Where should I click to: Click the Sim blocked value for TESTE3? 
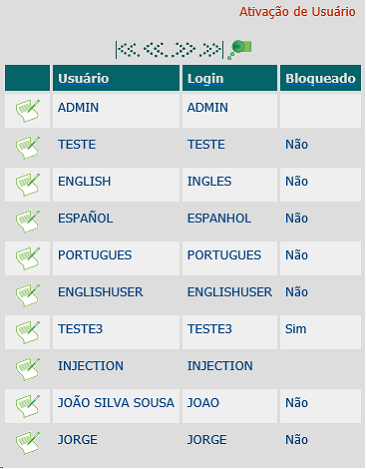[296, 329]
